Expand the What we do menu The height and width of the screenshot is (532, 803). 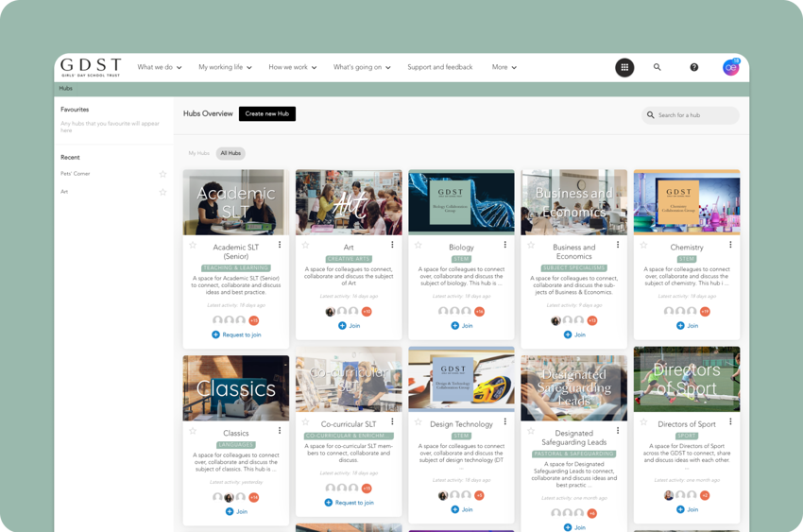tap(160, 67)
